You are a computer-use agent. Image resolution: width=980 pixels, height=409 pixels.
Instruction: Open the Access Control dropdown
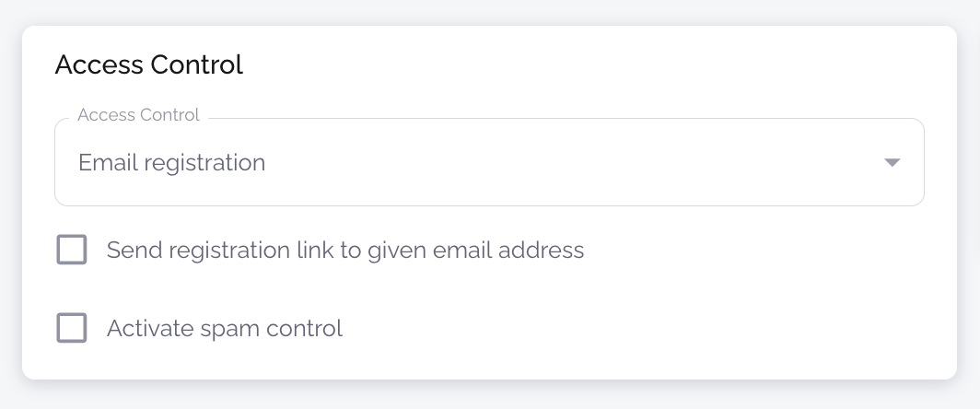pyautogui.click(x=488, y=163)
